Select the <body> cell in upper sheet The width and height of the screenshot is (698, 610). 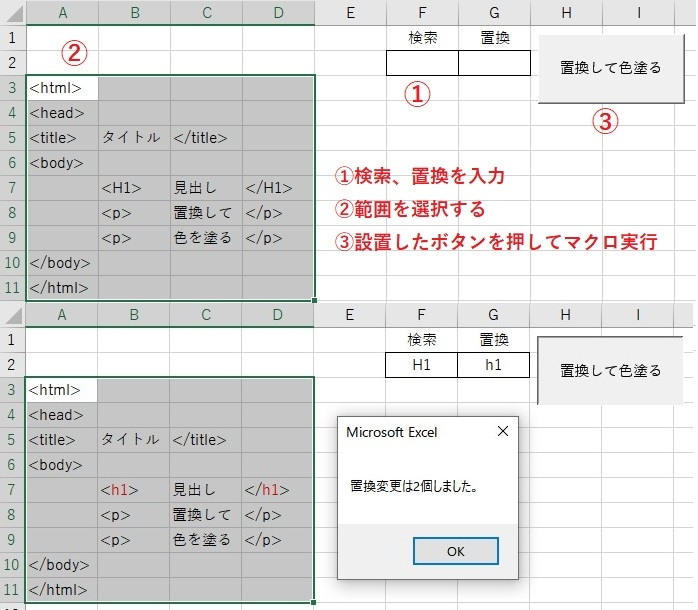pyautogui.click(x=63, y=163)
